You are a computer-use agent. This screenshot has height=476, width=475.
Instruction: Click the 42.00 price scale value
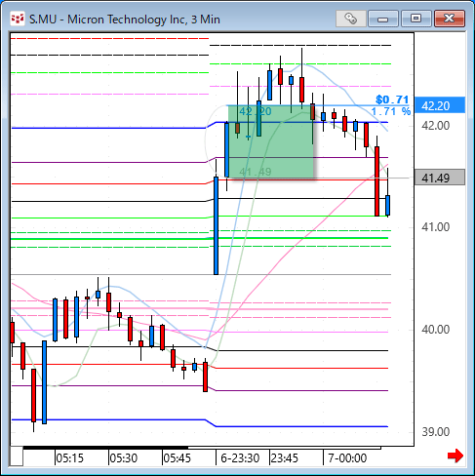(435, 126)
